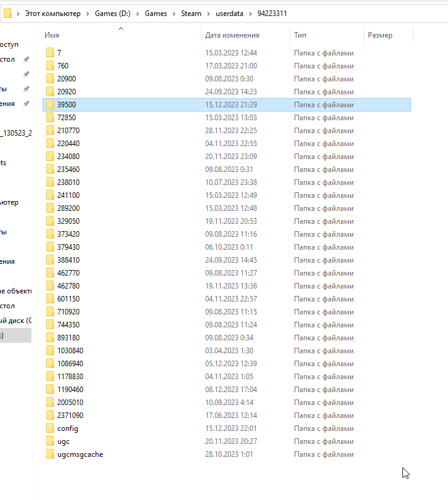The image size is (448, 500).
Task: Click date 28.10.2023 1:01
Action: pyautogui.click(x=229, y=454)
